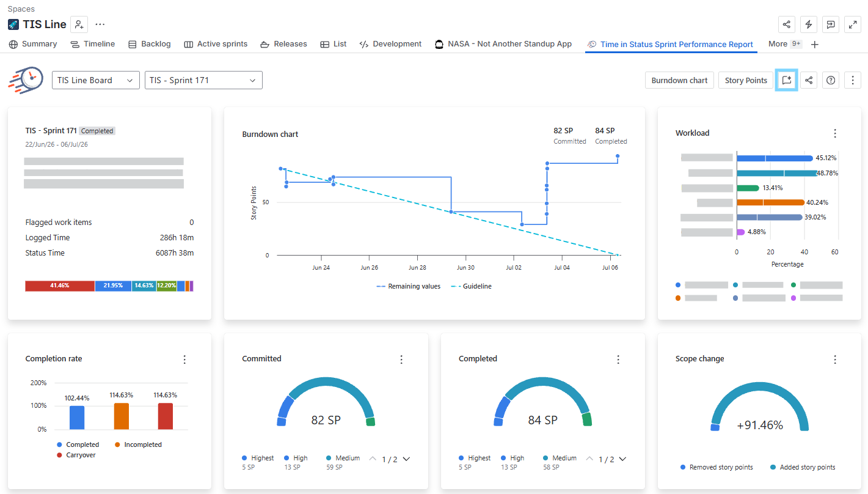Click the report share icon beside feedback
The height and width of the screenshot is (494, 868).
point(809,80)
